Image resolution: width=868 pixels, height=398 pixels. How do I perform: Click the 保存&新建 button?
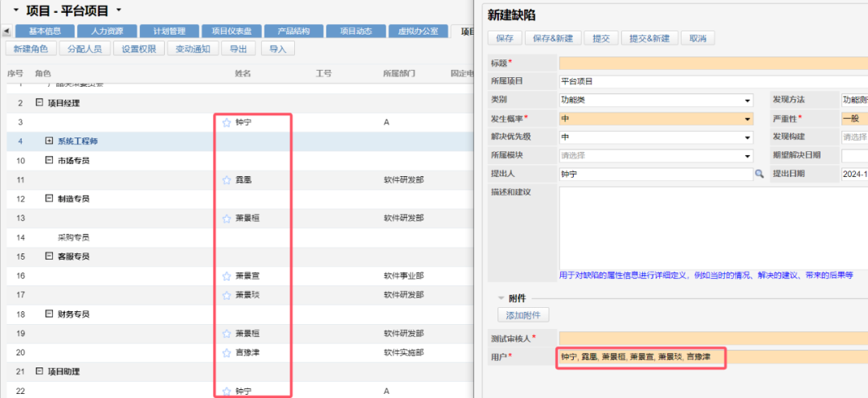(x=552, y=39)
